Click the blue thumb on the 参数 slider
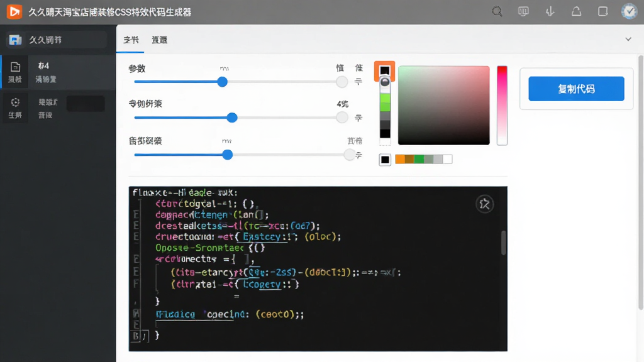Screen dimensions: 644x362 [x=222, y=82]
